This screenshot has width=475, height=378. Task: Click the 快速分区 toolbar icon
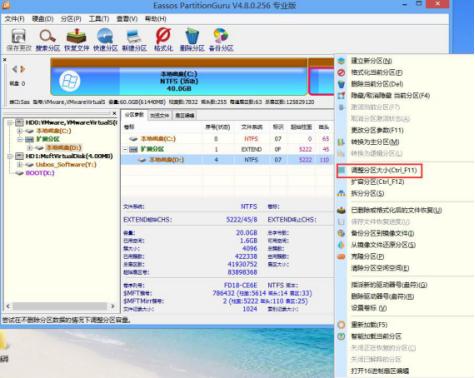coord(105,39)
